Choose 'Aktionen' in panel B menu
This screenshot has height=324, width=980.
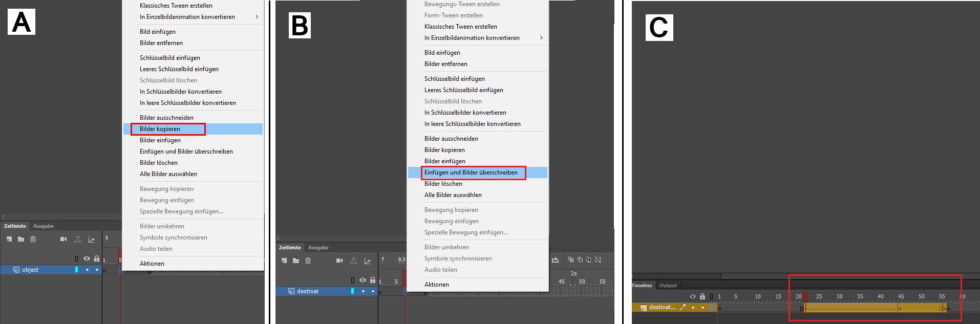[x=478, y=285]
